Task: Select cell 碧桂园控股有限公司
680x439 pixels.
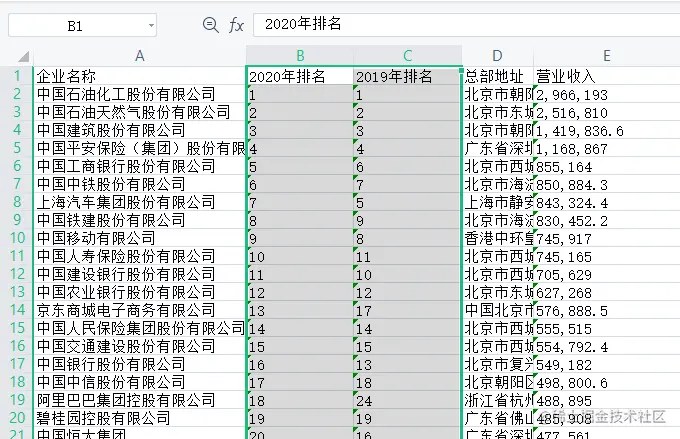Action: click(x=140, y=418)
